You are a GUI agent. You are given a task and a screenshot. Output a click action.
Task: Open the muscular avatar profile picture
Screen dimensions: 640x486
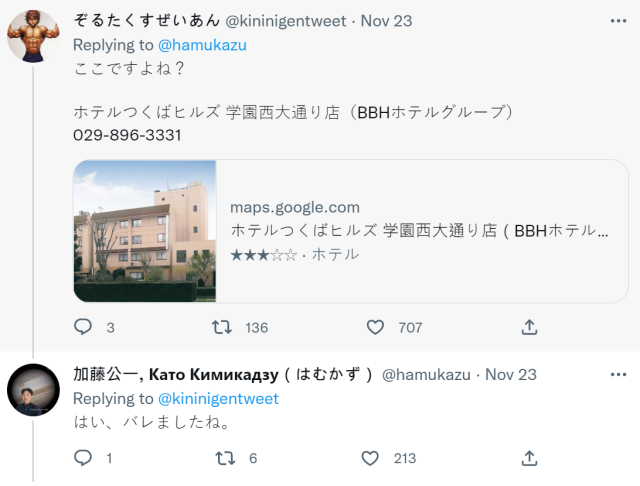pyautogui.click(x=33, y=38)
